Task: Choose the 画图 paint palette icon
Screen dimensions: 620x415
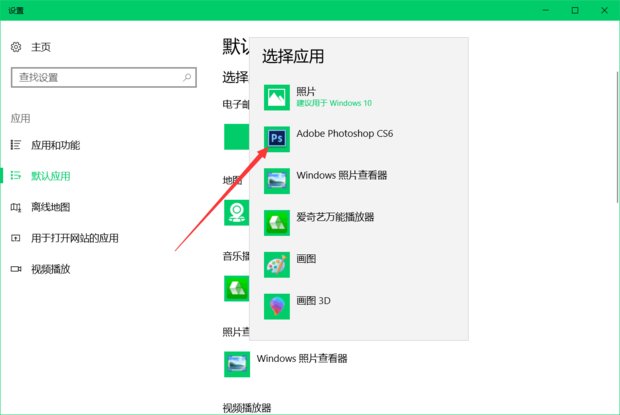Action: click(x=276, y=264)
